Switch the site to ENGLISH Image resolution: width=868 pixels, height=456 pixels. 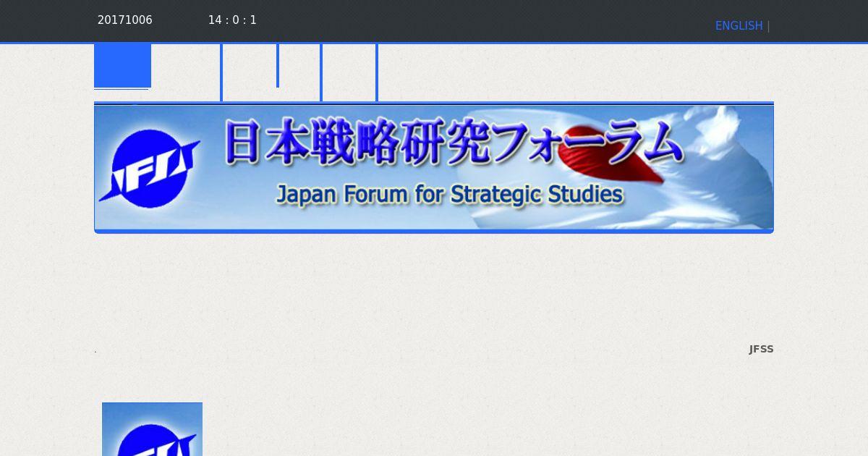point(739,26)
